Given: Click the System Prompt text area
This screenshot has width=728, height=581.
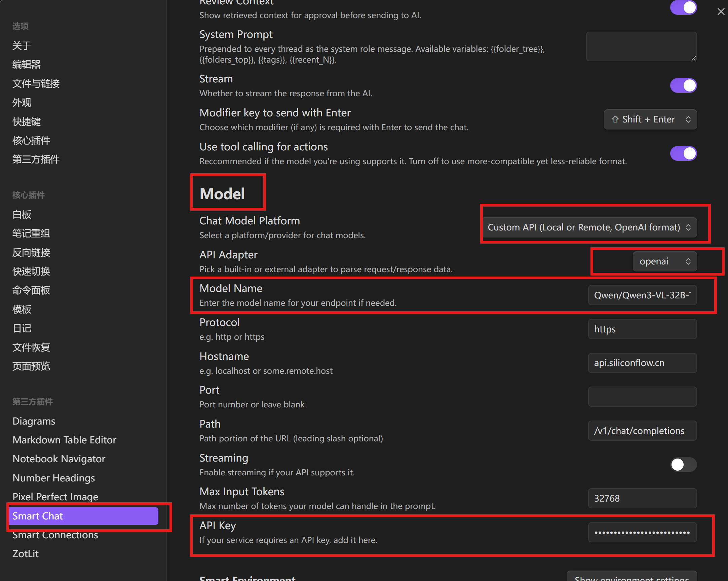Looking at the screenshot, I should coord(641,47).
